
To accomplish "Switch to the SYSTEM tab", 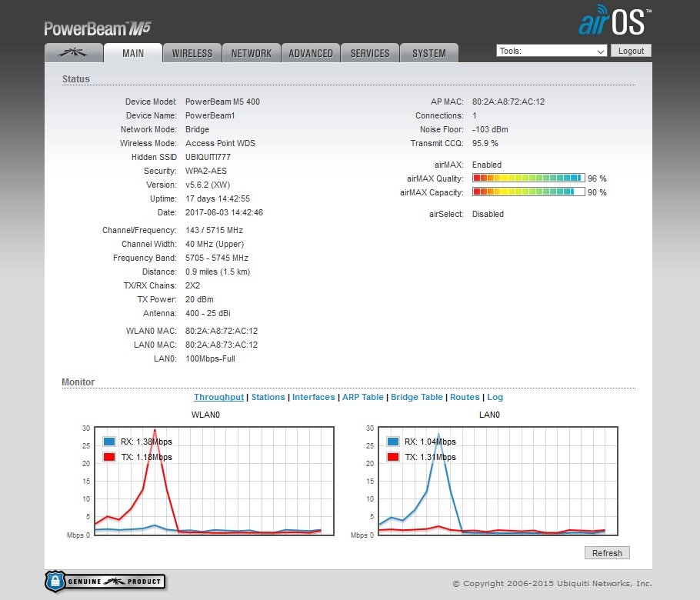I will 429,52.
